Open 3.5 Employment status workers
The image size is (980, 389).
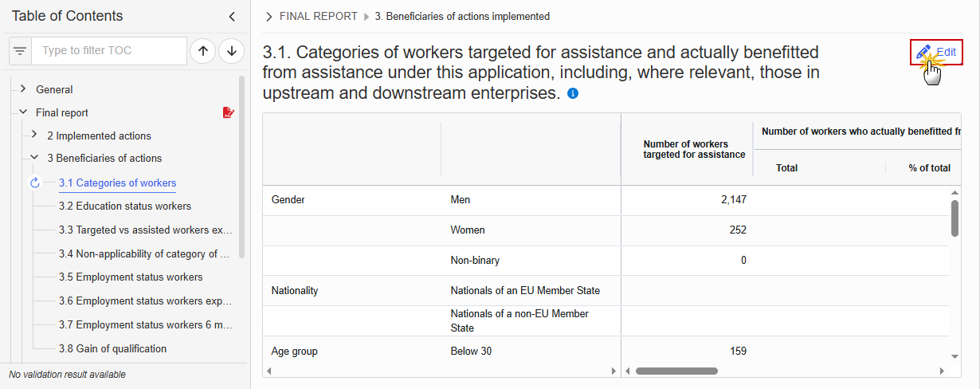tap(131, 277)
